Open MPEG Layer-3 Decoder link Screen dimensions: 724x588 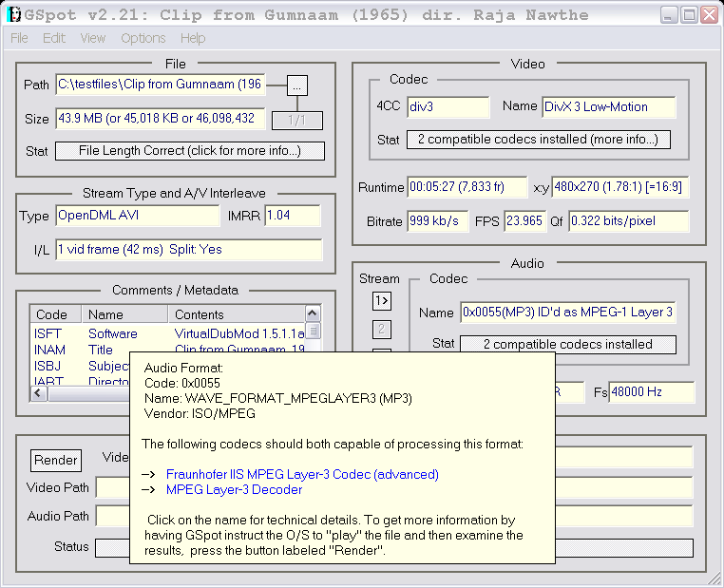pos(234,490)
